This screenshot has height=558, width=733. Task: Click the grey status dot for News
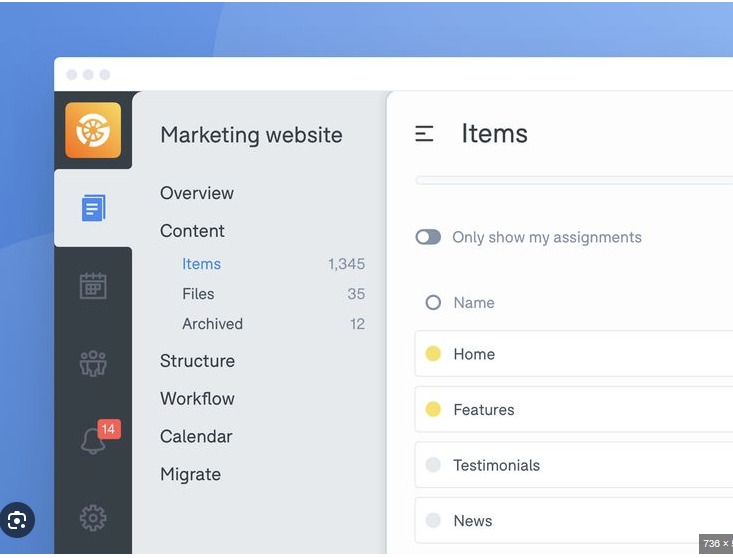[x=433, y=520]
